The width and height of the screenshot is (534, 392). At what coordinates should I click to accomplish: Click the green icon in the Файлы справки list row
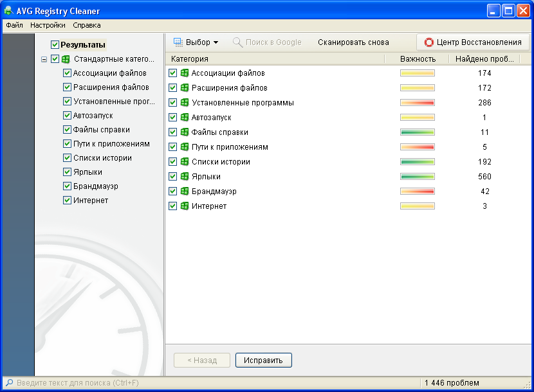184,132
